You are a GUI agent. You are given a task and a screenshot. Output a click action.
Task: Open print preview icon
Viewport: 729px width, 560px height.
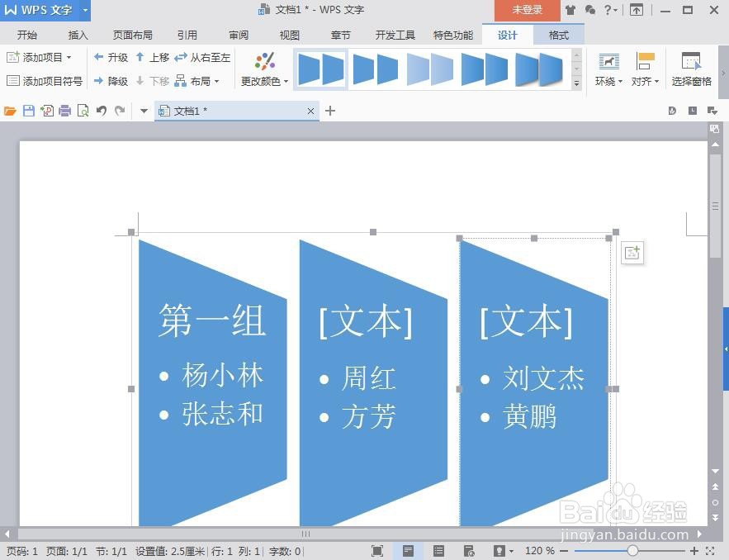[x=83, y=111]
